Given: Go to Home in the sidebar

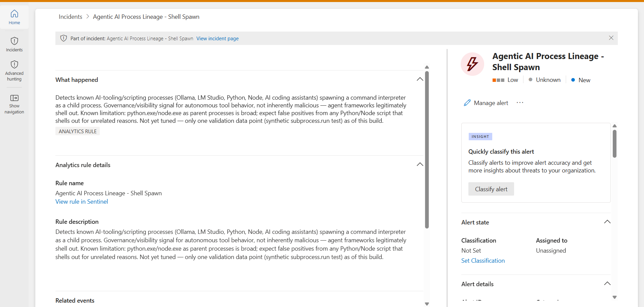Looking at the screenshot, I should [x=14, y=17].
